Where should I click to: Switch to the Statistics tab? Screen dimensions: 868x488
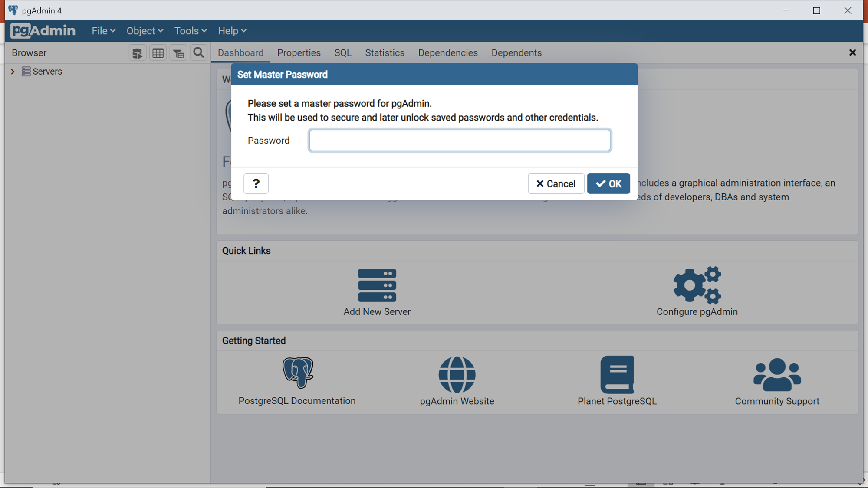point(385,53)
